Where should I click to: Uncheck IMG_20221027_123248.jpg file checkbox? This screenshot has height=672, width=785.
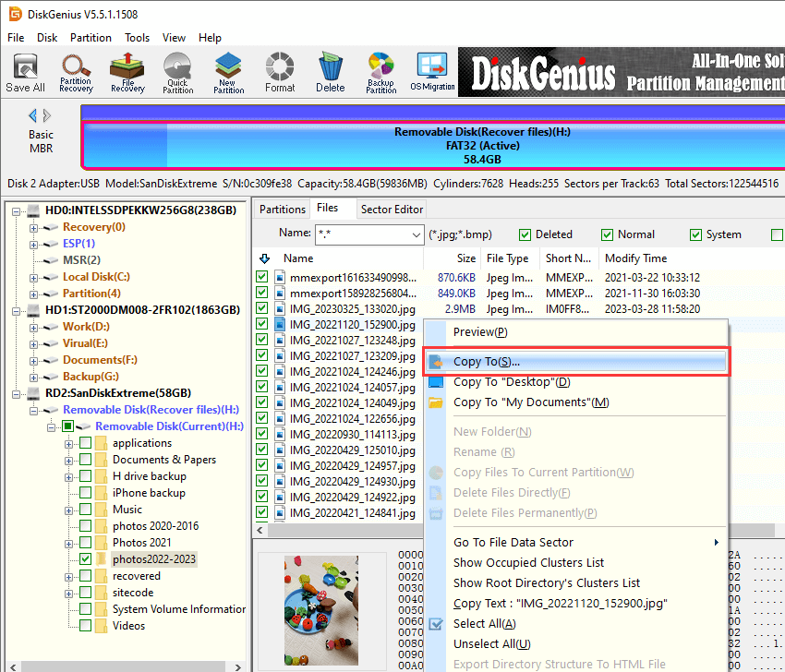261,340
